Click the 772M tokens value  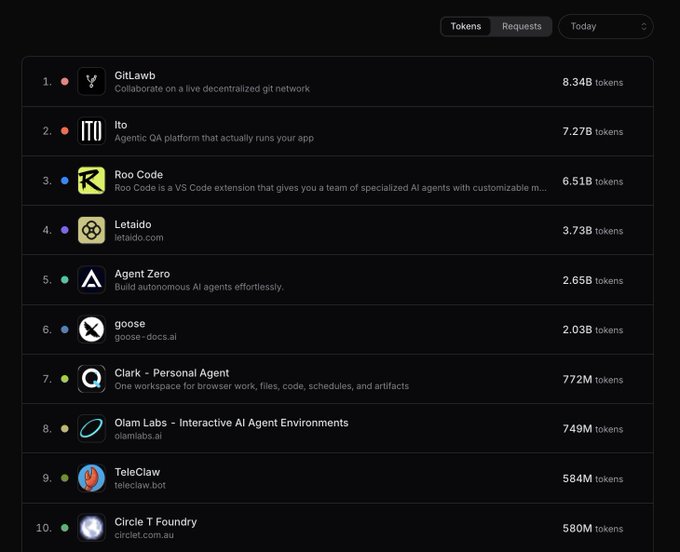click(x=592, y=379)
